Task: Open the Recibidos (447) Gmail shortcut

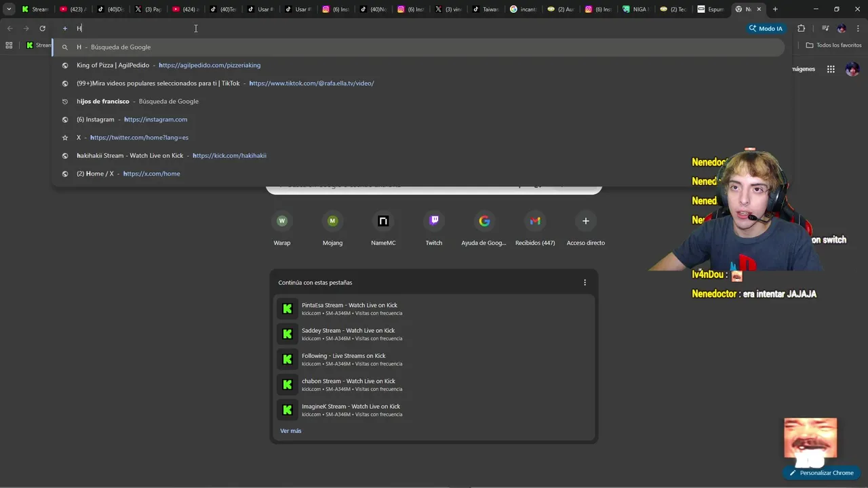Action: click(535, 228)
